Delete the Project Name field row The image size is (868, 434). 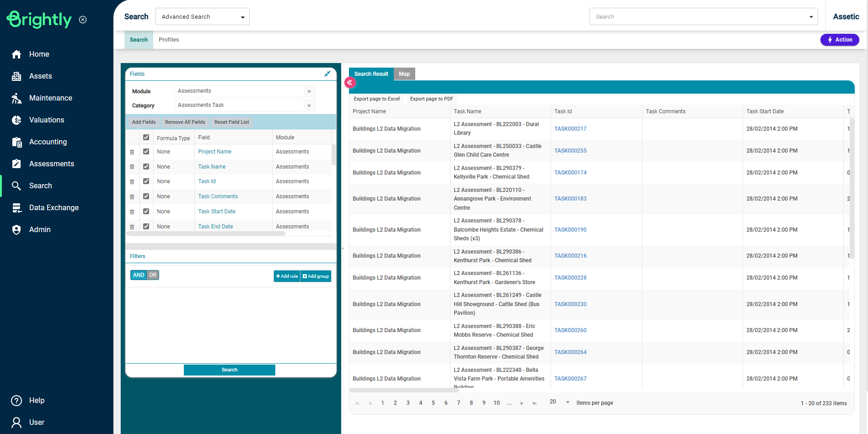pyautogui.click(x=132, y=152)
